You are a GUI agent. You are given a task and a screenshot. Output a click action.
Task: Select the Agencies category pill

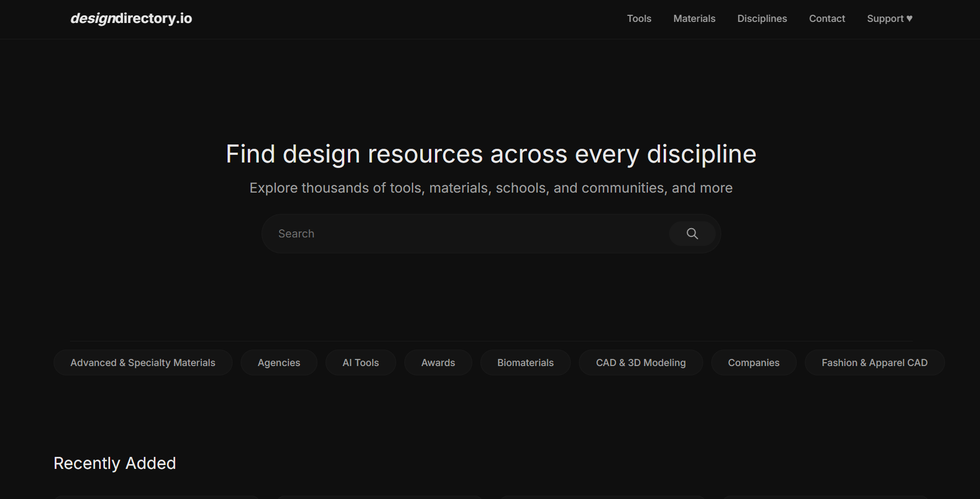279,362
